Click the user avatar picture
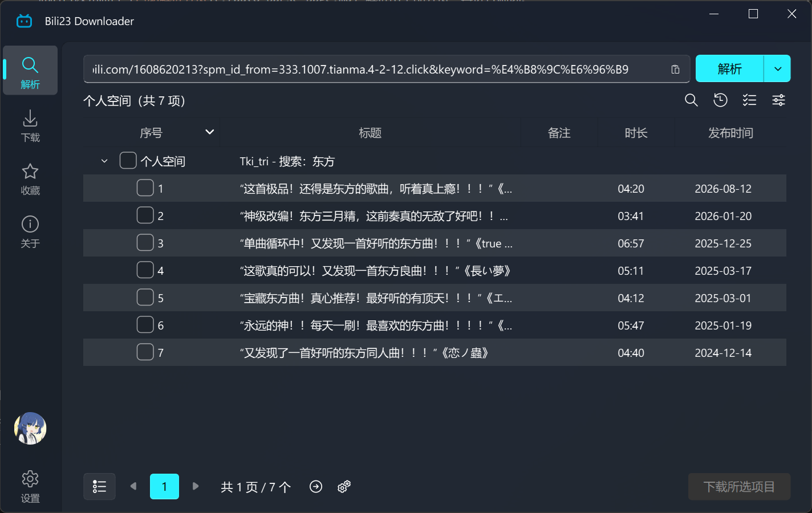The height and width of the screenshot is (513, 812). coord(30,429)
